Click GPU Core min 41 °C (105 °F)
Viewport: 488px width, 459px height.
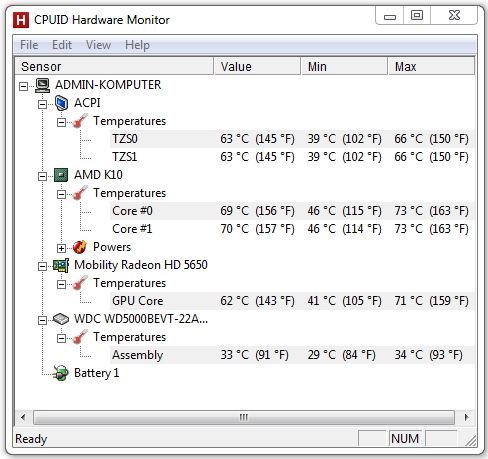click(344, 301)
